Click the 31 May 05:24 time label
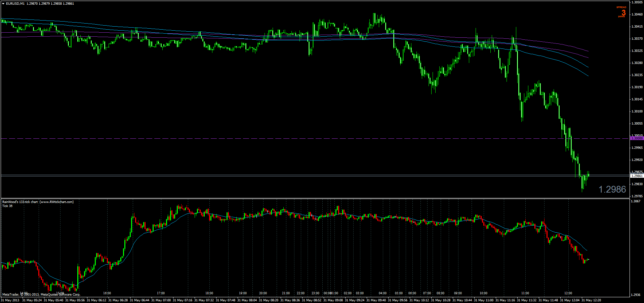The height and width of the screenshot is (303, 644). click(32, 300)
